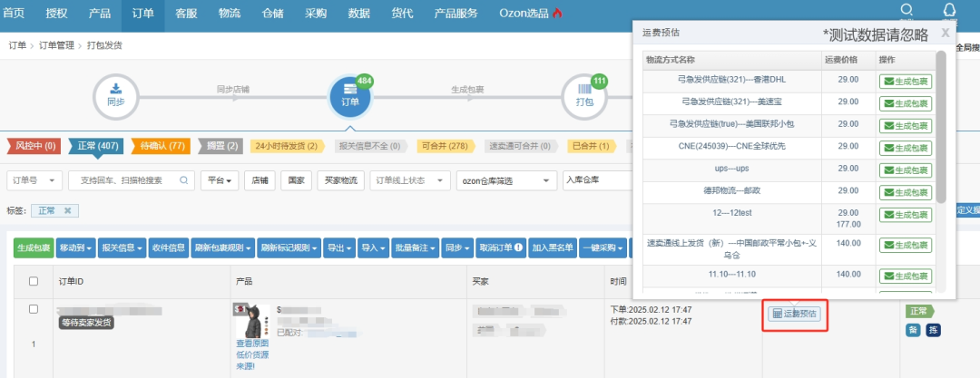Select the 待确认 (77) status tab
The width and height of the screenshot is (980, 378).
pos(162,146)
